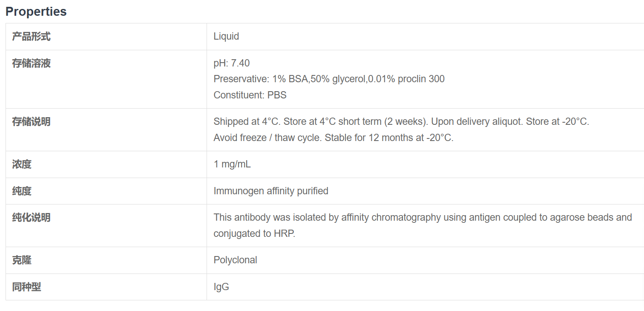Select the Liquid value text
The height and width of the screenshot is (311, 644).
(226, 37)
